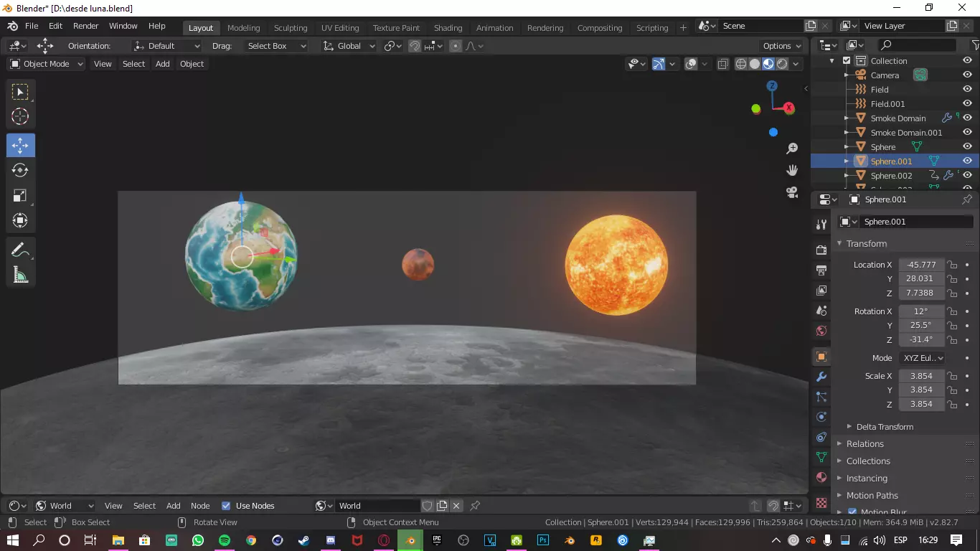
Task: Select the Transform tool
Action: (x=20, y=220)
